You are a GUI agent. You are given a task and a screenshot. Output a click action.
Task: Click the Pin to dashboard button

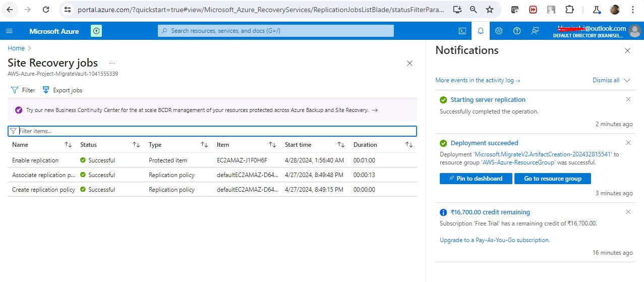tap(476, 179)
